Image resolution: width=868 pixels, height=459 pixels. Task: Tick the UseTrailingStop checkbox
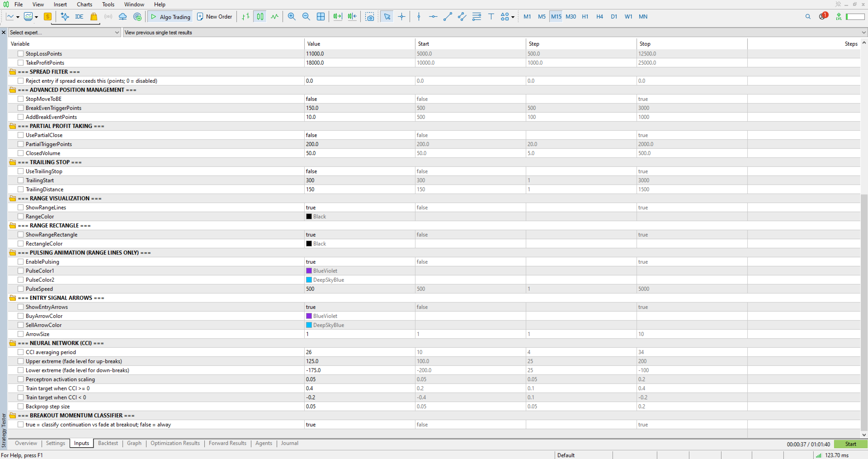point(21,171)
